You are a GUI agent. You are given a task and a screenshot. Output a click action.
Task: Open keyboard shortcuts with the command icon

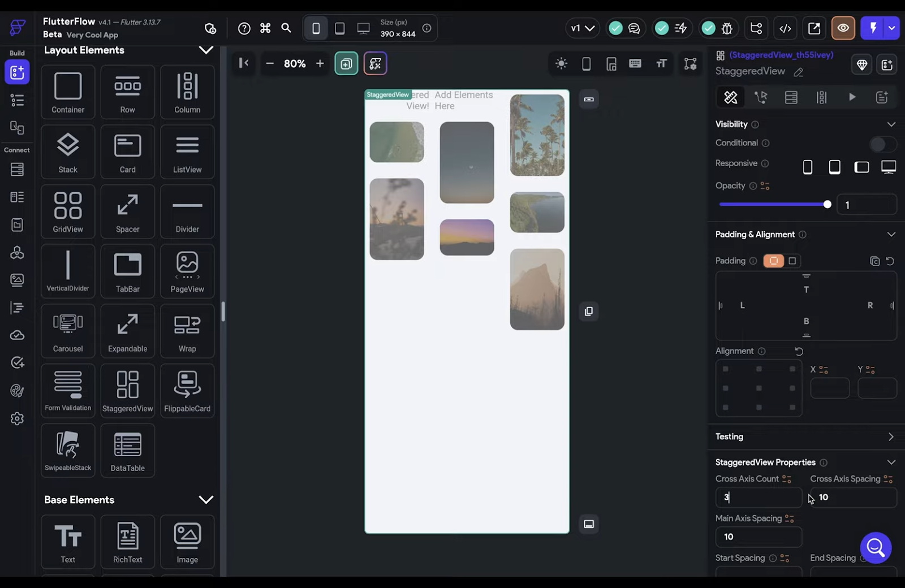[265, 28]
